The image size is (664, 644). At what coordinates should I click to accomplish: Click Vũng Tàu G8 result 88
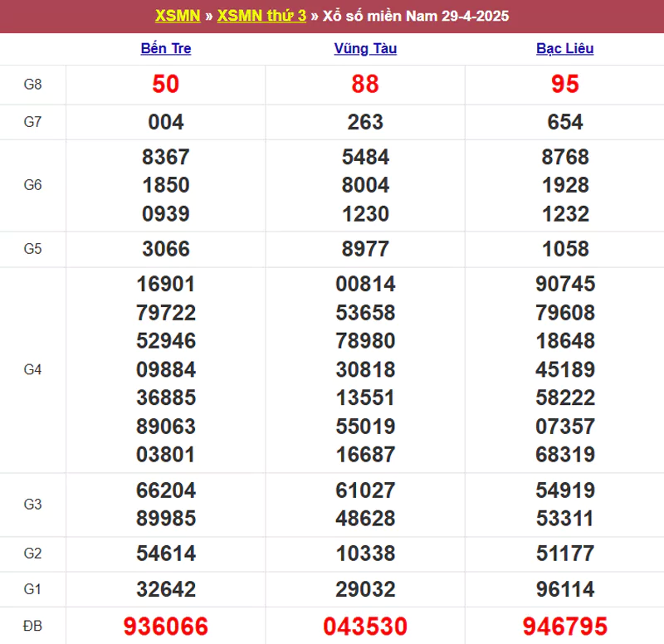(365, 84)
